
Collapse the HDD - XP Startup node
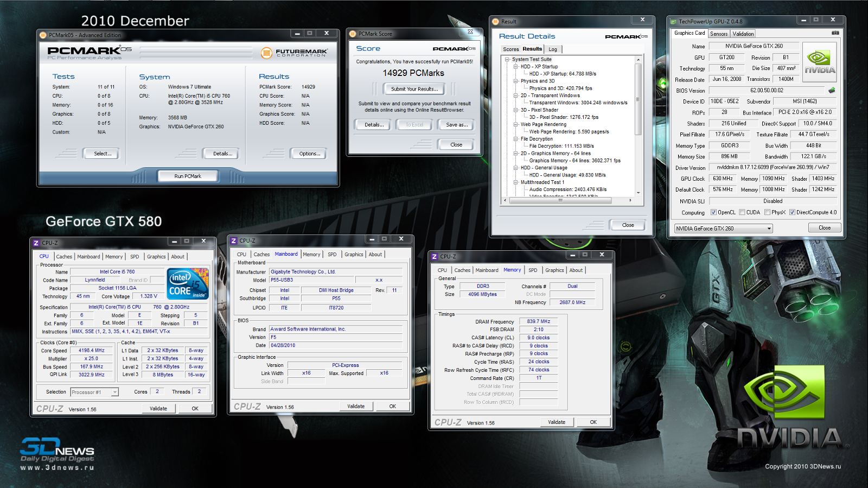click(516, 67)
